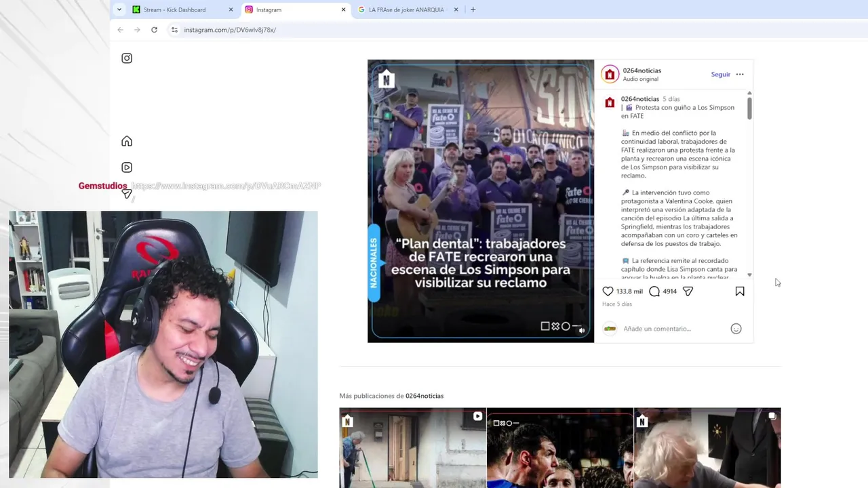Click the caption scrollbar thumb
Image resolution: width=868 pixels, height=488 pixels.
pos(749,108)
